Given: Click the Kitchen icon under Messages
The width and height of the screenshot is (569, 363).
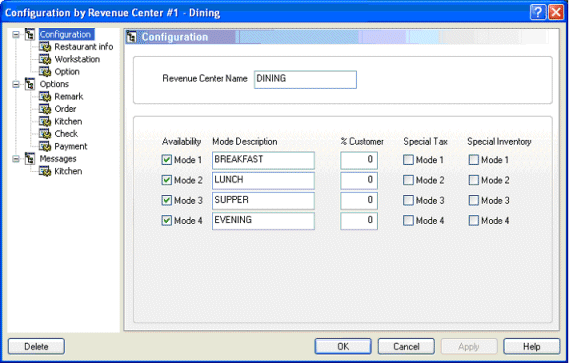Looking at the screenshot, I should 45,171.
